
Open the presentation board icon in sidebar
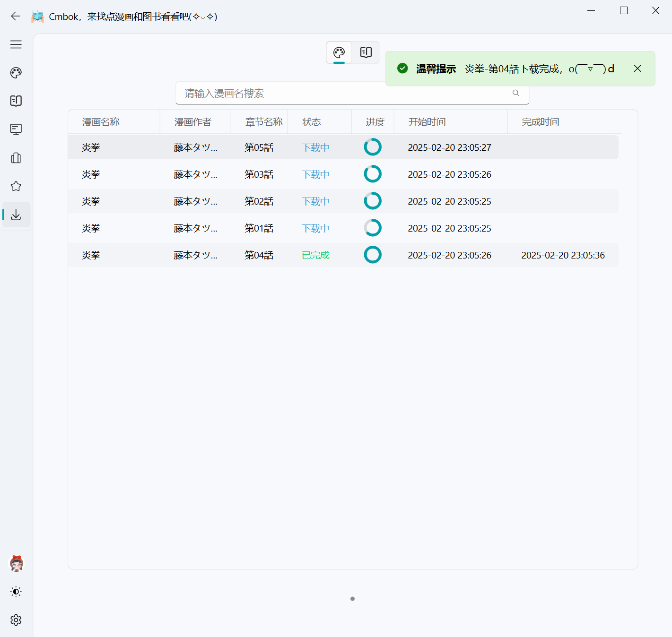[x=16, y=129]
